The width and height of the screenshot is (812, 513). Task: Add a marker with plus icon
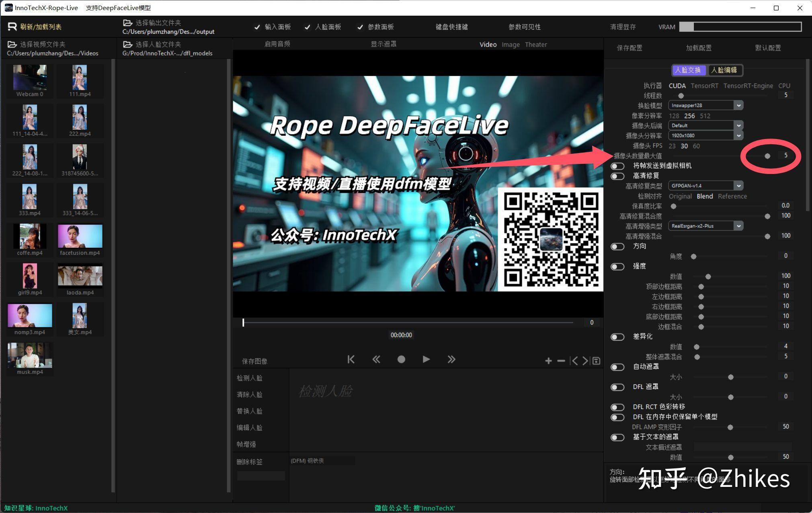[548, 361]
